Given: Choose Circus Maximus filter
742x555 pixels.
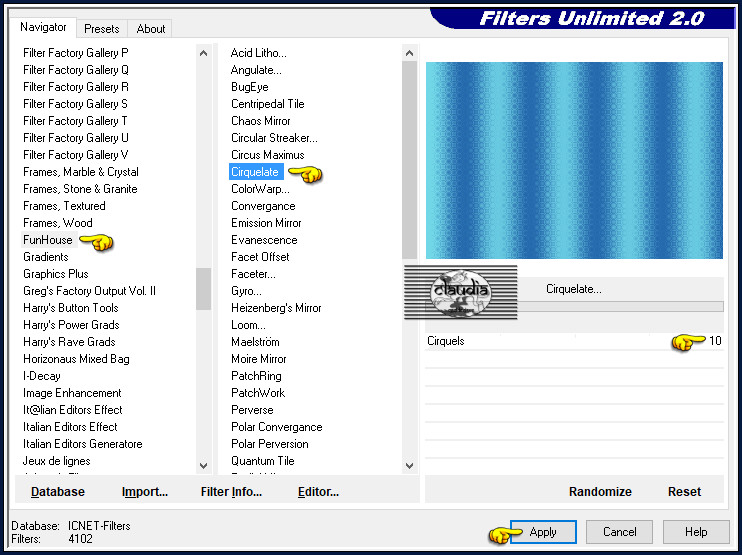Looking at the screenshot, I should pyautogui.click(x=267, y=155).
